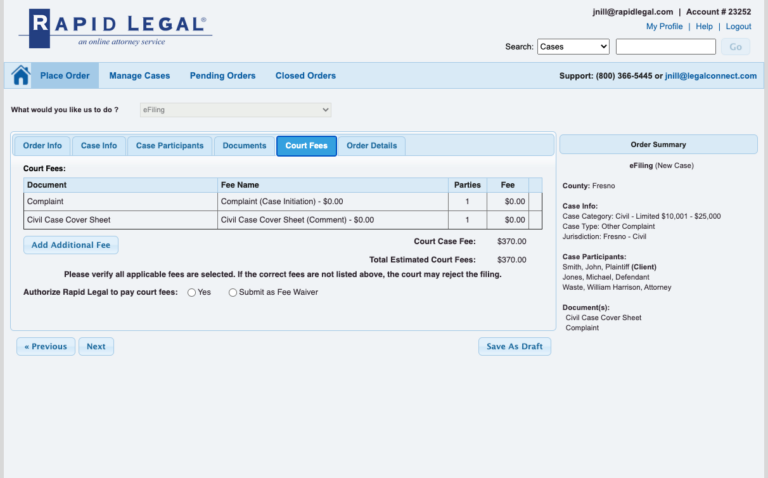
Task: Click the search Go button
Action: click(735, 47)
